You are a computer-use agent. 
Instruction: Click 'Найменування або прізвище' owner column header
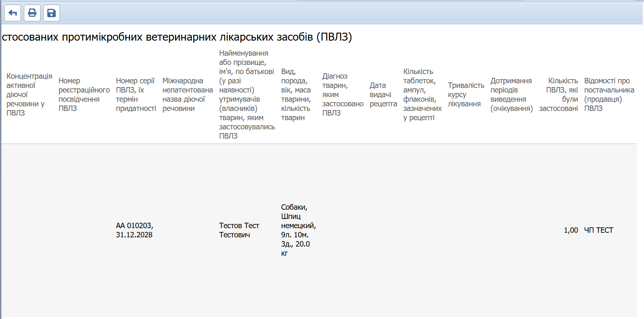(x=247, y=94)
